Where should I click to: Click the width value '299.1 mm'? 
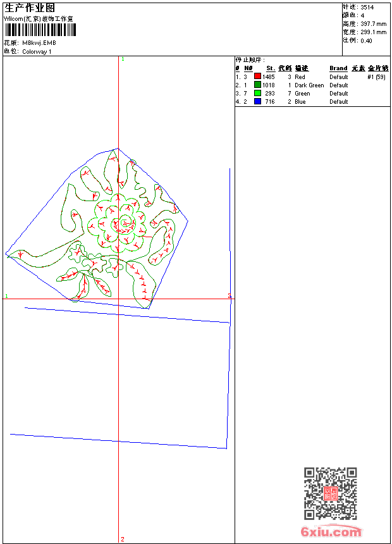pos(373,32)
